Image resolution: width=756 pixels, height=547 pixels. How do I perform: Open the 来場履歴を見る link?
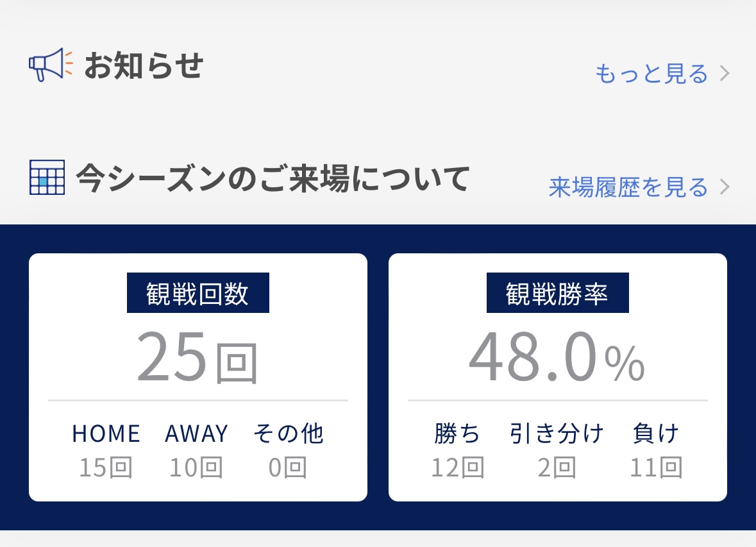pyautogui.click(x=628, y=187)
